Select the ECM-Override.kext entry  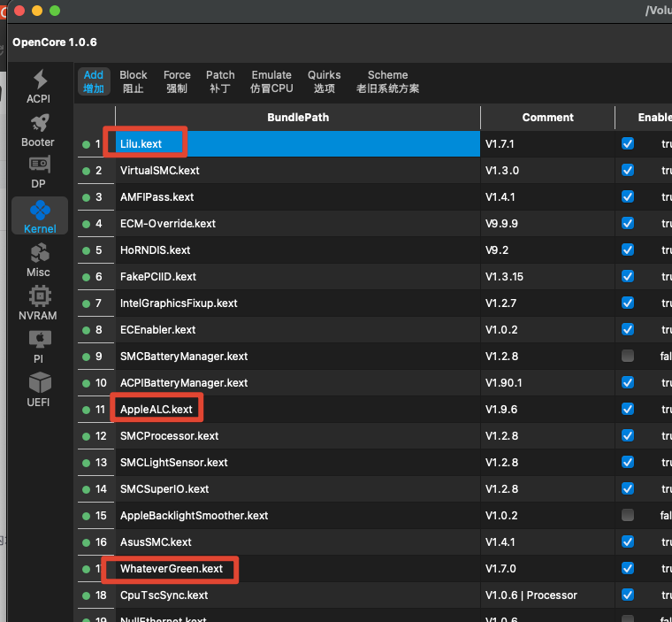click(x=298, y=224)
